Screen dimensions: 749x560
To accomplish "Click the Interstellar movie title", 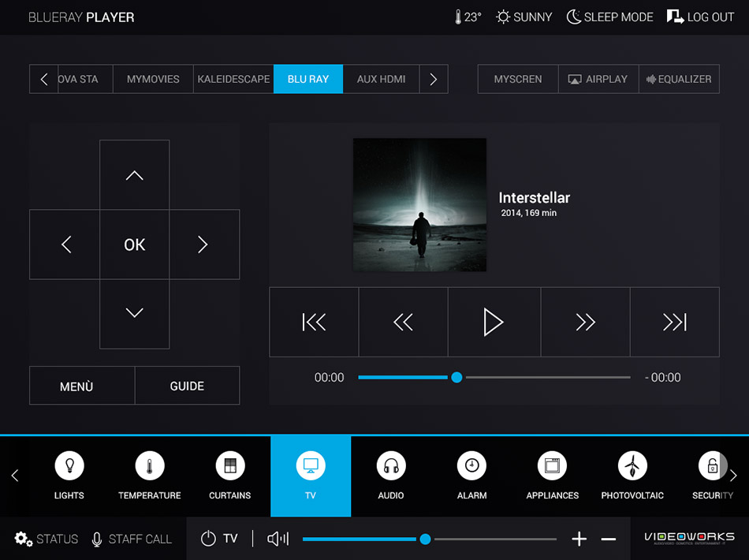I will (534, 197).
